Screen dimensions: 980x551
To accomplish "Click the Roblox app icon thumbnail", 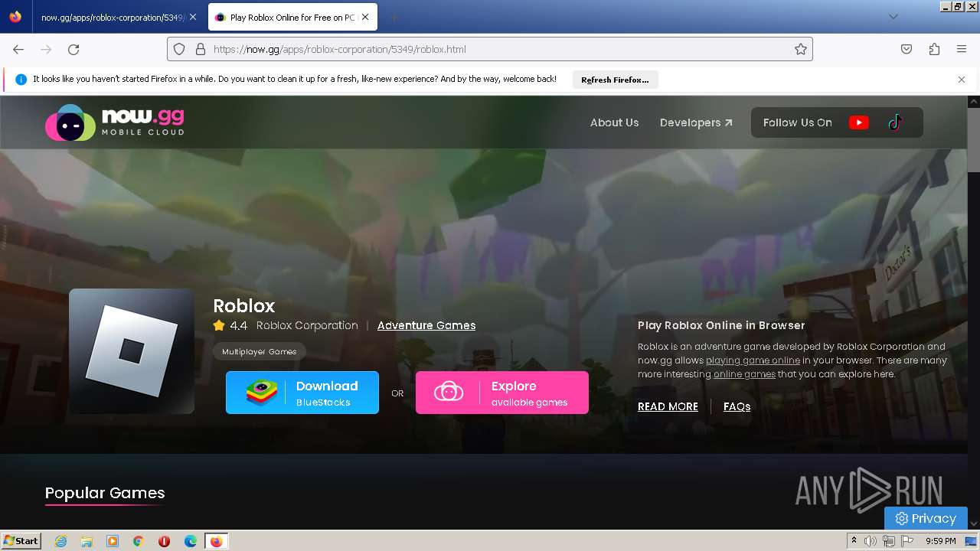I will pos(132,351).
